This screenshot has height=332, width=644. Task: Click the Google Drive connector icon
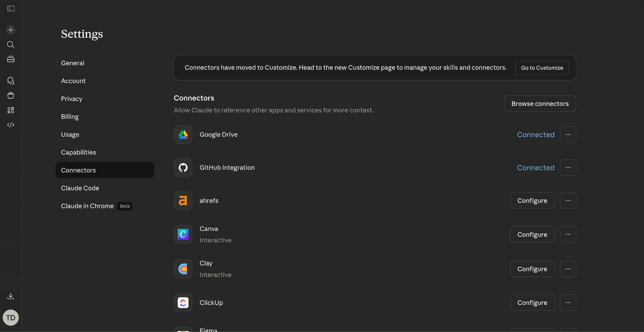point(183,134)
